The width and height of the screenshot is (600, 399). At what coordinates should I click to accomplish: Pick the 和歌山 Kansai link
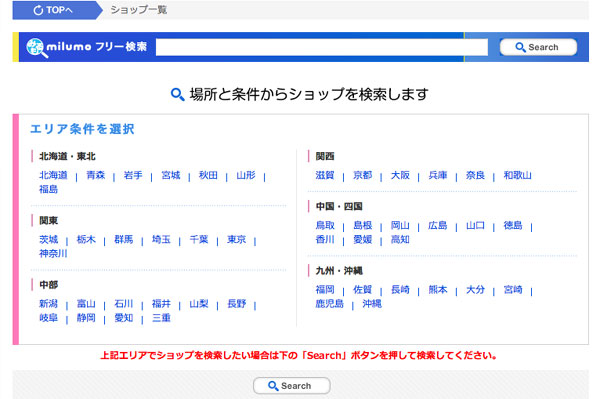(517, 175)
